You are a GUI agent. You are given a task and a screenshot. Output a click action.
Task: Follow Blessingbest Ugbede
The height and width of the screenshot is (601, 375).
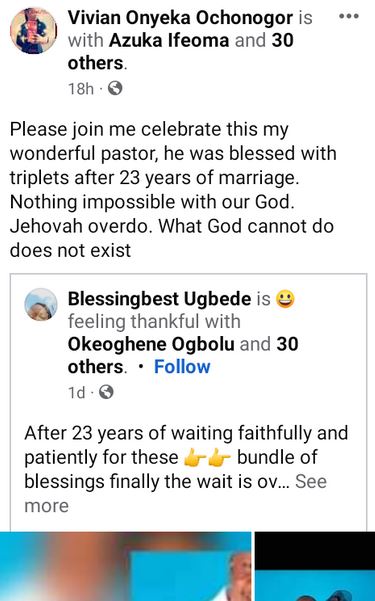click(182, 366)
